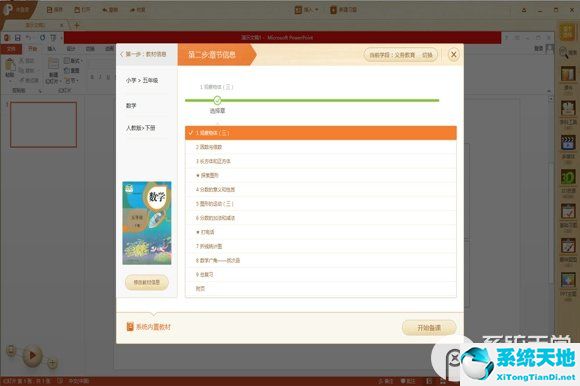Select chapter 2 因数与倍数
This screenshot has width=580, height=386.
click(x=321, y=147)
